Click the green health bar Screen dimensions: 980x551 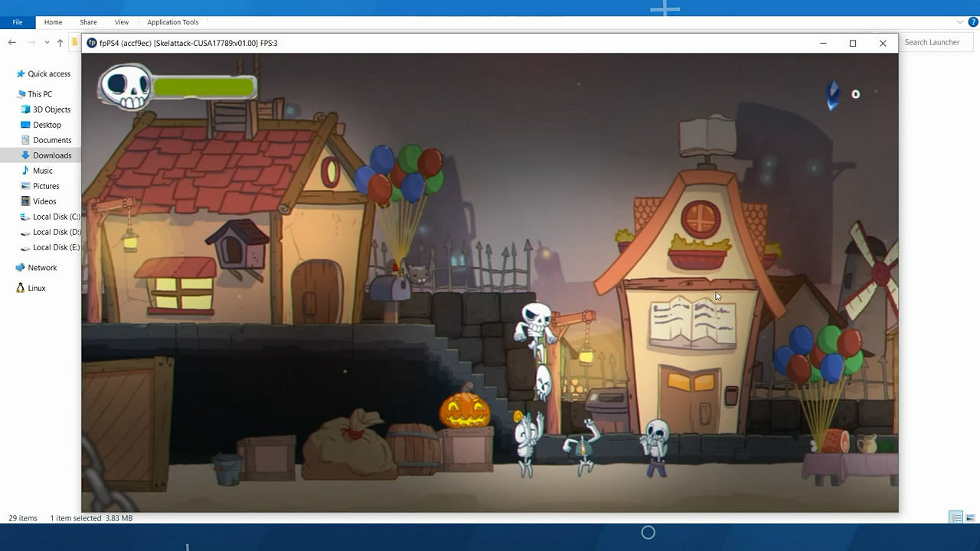204,87
